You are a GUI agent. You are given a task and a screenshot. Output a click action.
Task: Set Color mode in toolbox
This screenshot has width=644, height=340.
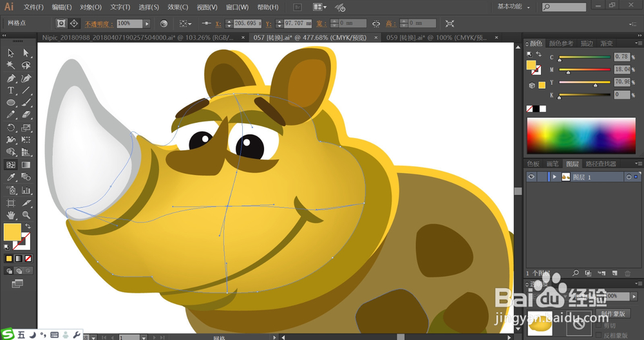9,258
